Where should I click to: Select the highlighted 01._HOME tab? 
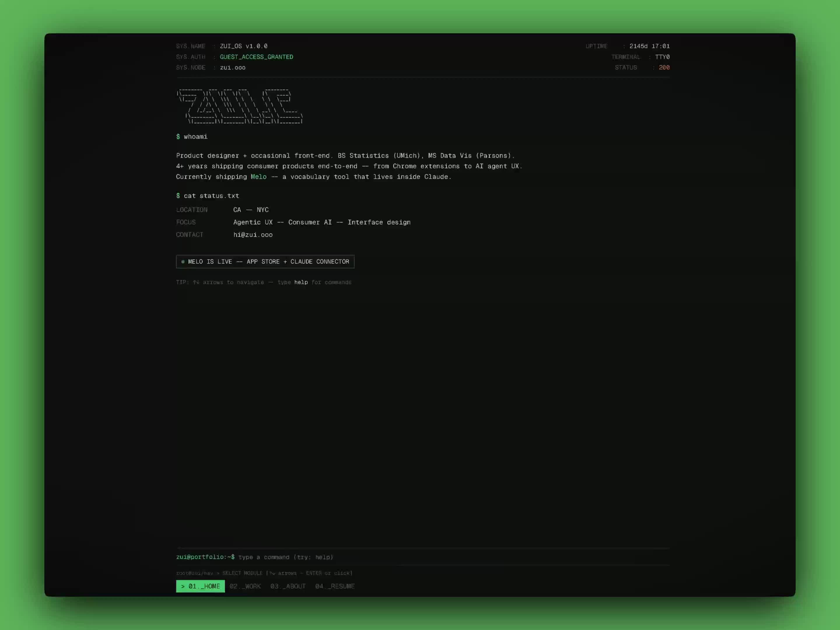200,586
